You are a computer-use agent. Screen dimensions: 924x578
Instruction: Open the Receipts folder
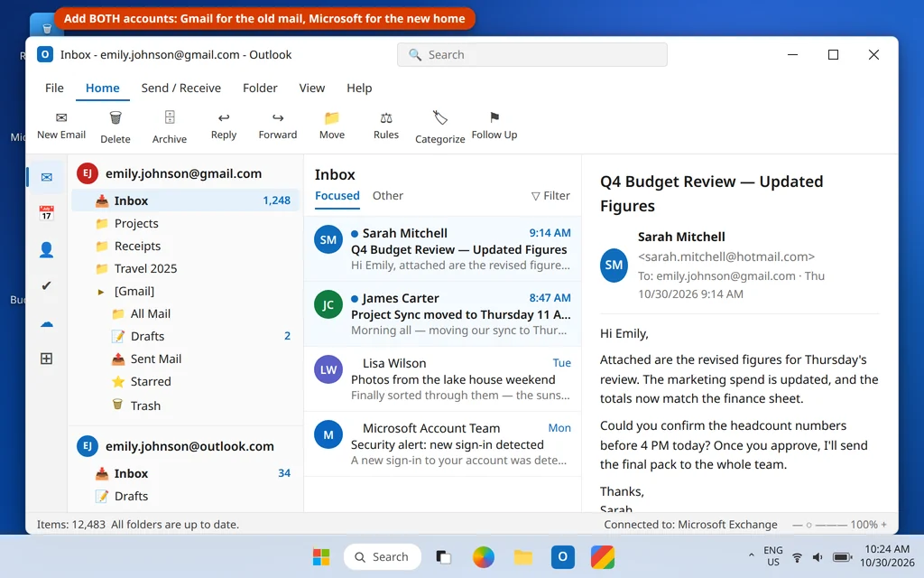pos(186,246)
